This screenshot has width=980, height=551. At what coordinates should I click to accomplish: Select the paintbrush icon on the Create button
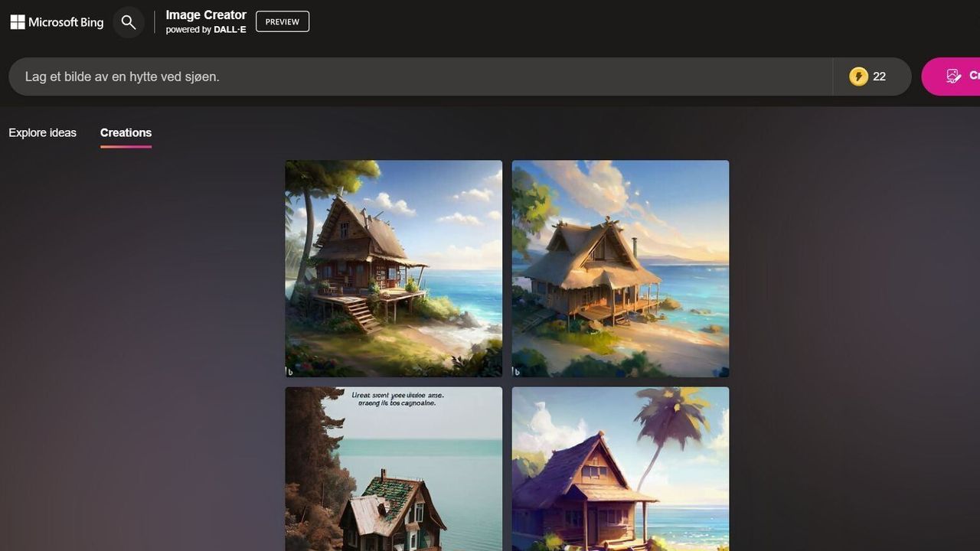[x=953, y=76]
